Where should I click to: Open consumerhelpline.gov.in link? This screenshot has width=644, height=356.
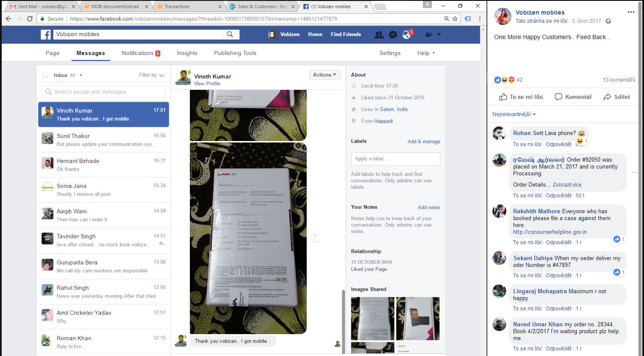pyautogui.click(x=550, y=232)
